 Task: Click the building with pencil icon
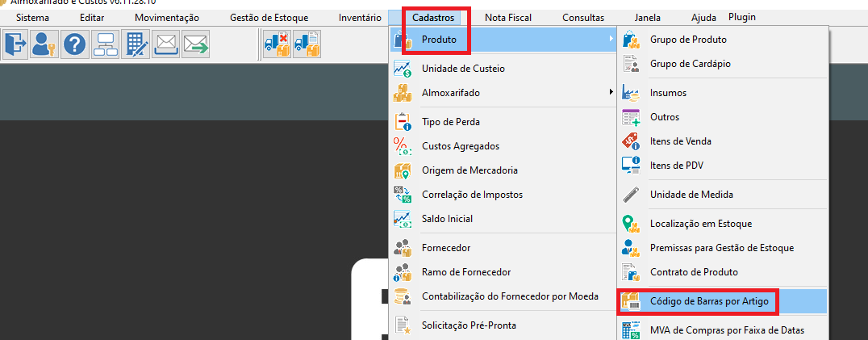point(135,44)
